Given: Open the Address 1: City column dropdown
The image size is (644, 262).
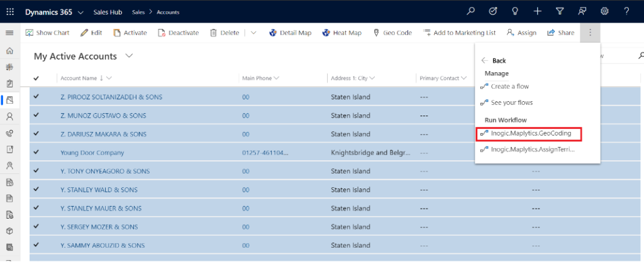Looking at the screenshot, I should 371,78.
